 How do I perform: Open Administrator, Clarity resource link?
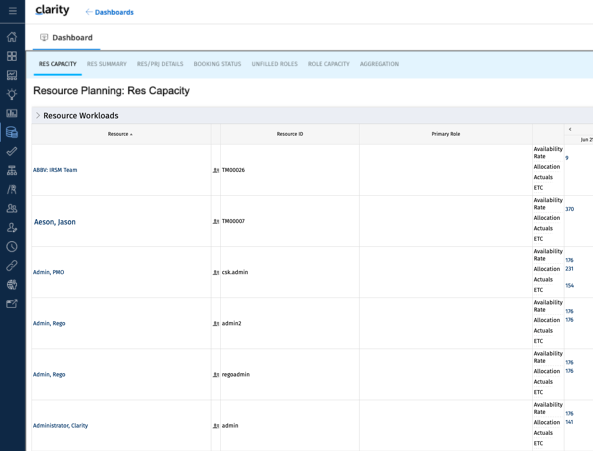[61, 425]
